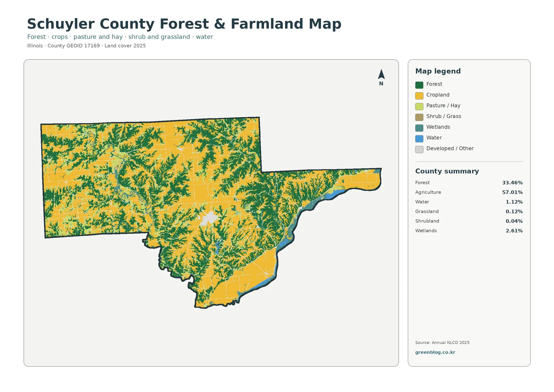The height and width of the screenshot is (392, 554).
Task: Click the north arrow compass icon
Action: click(x=381, y=77)
